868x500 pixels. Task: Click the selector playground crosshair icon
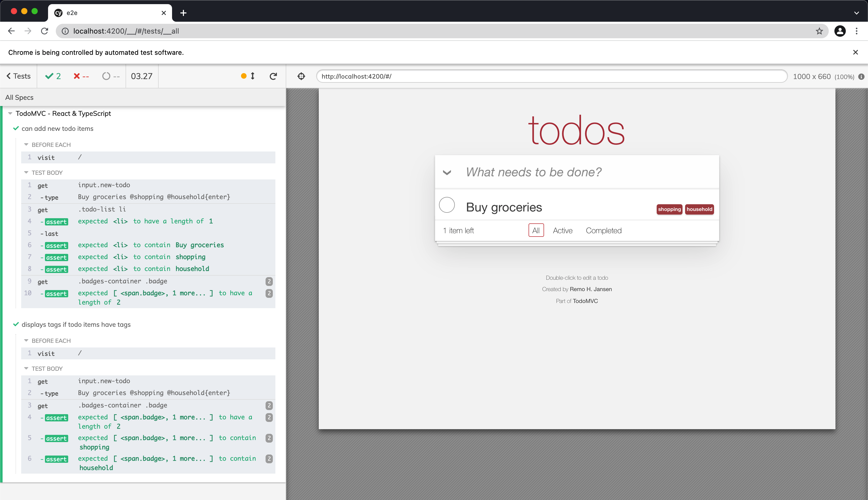pos(301,76)
